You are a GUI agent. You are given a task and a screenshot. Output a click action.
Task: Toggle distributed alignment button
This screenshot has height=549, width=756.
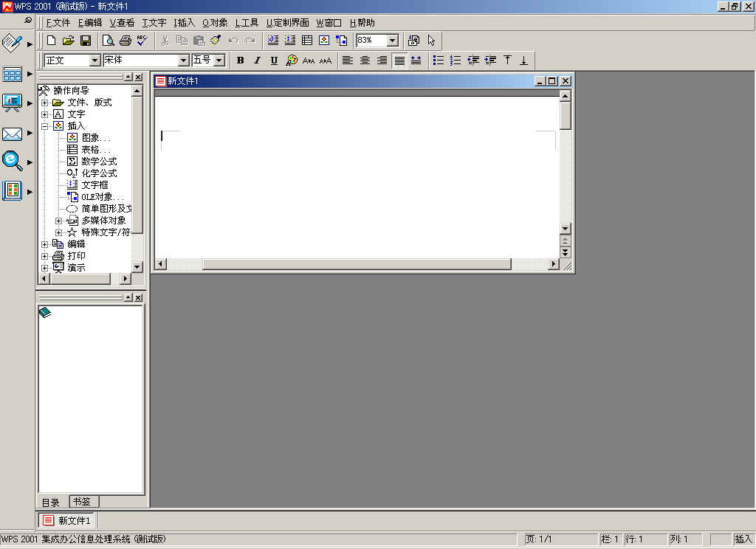[x=416, y=61]
